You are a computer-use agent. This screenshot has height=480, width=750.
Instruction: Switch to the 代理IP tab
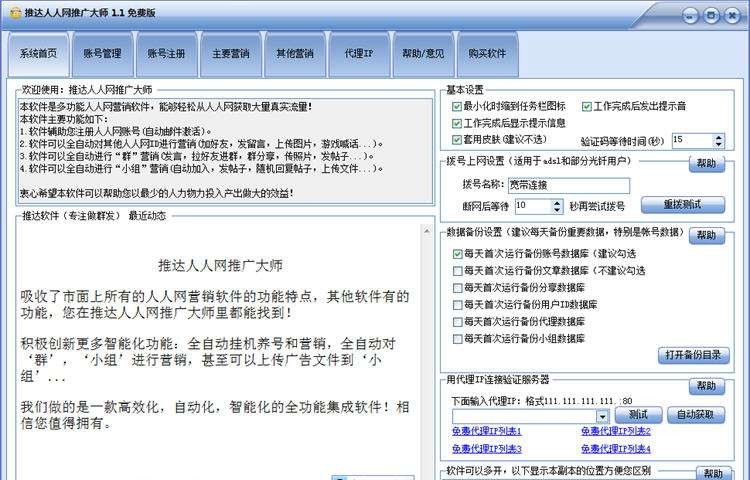click(359, 54)
